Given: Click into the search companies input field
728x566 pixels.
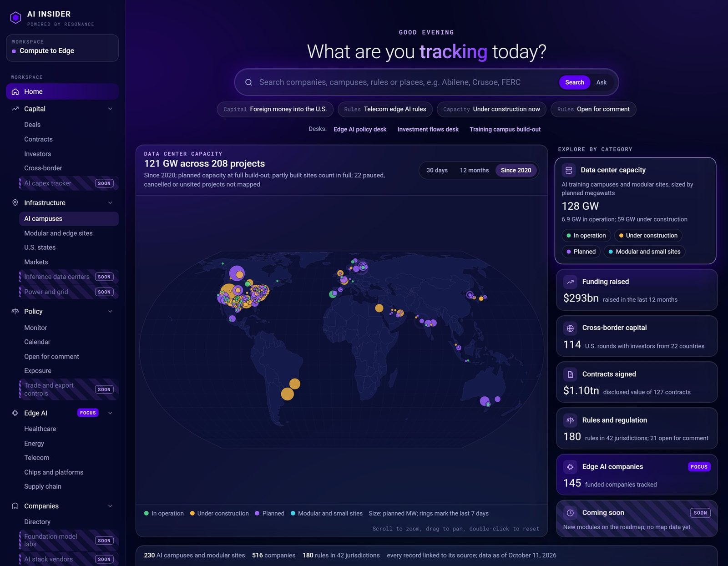Looking at the screenshot, I should coord(405,82).
